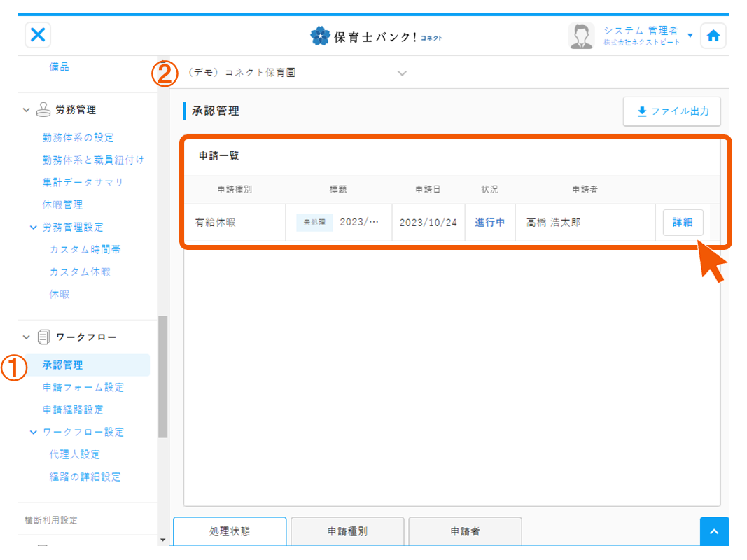Collapse the ワークフロー設定 submenu

click(34, 433)
